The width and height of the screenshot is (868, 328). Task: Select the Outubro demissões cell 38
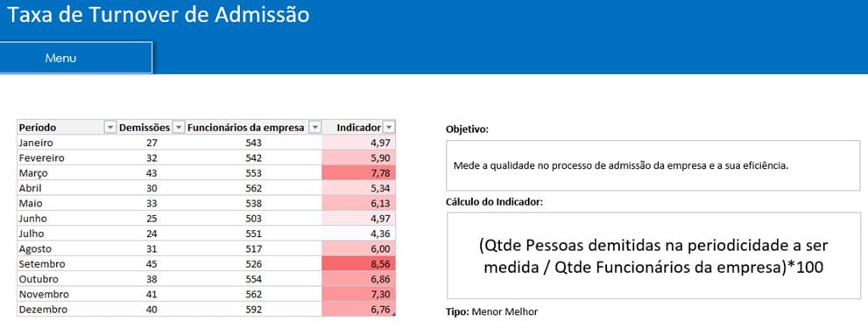coord(152,279)
